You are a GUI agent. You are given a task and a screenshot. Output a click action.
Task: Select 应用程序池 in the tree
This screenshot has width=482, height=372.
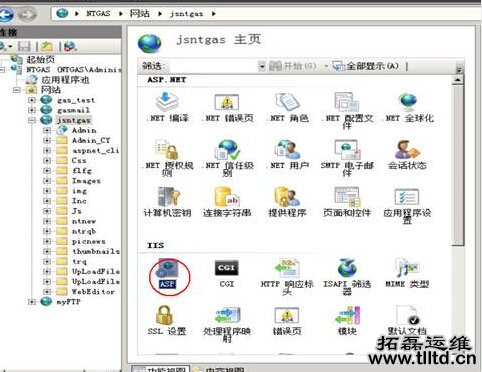click(65, 80)
